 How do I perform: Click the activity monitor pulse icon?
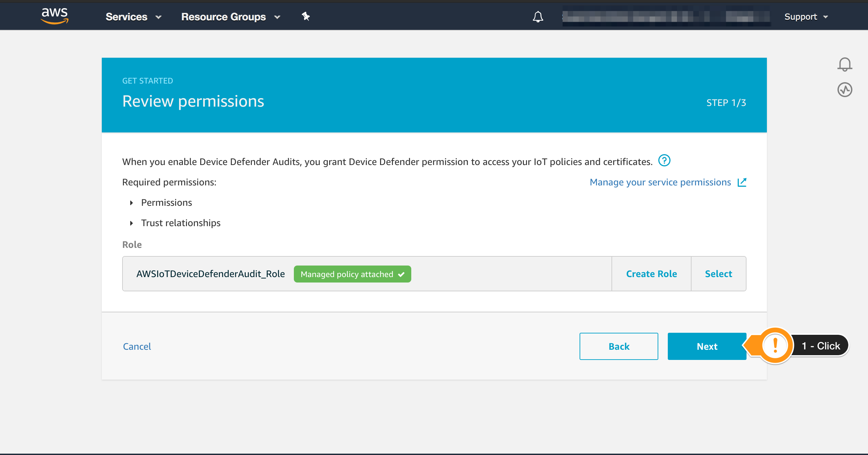pos(845,90)
